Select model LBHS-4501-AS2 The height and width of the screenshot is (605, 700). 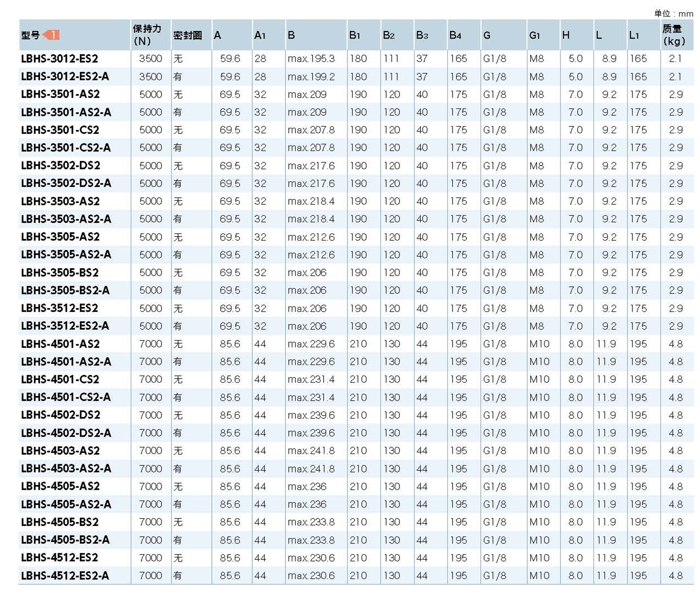pyautogui.click(x=60, y=344)
